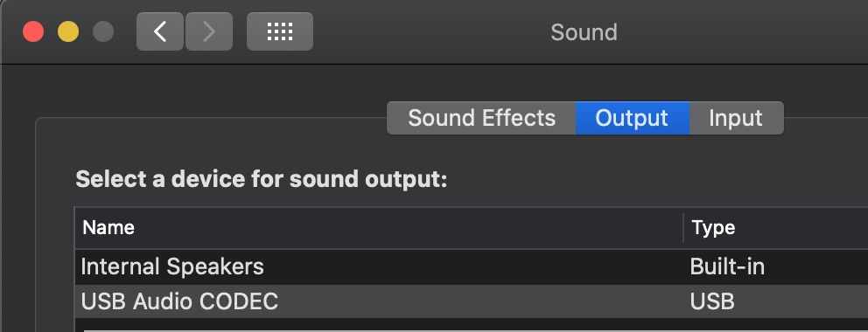Show all preferences via the grid icon
The image size is (868, 332).
(279, 32)
